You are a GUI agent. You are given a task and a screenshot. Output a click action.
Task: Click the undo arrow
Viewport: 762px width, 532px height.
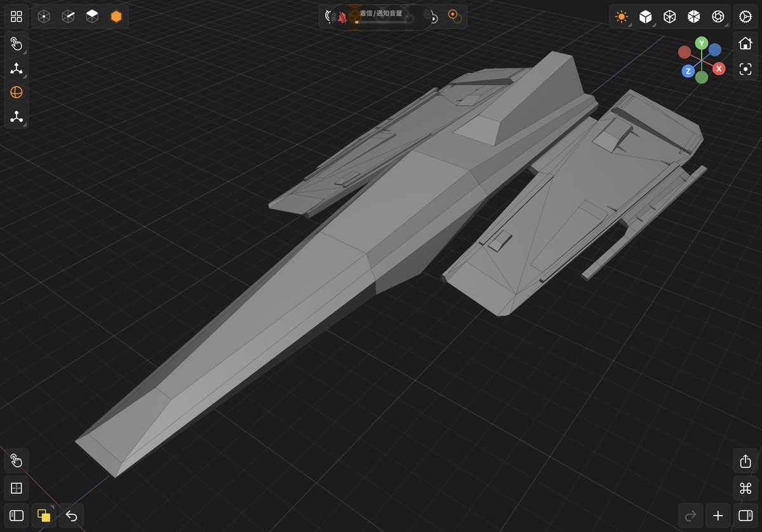click(x=71, y=515)
